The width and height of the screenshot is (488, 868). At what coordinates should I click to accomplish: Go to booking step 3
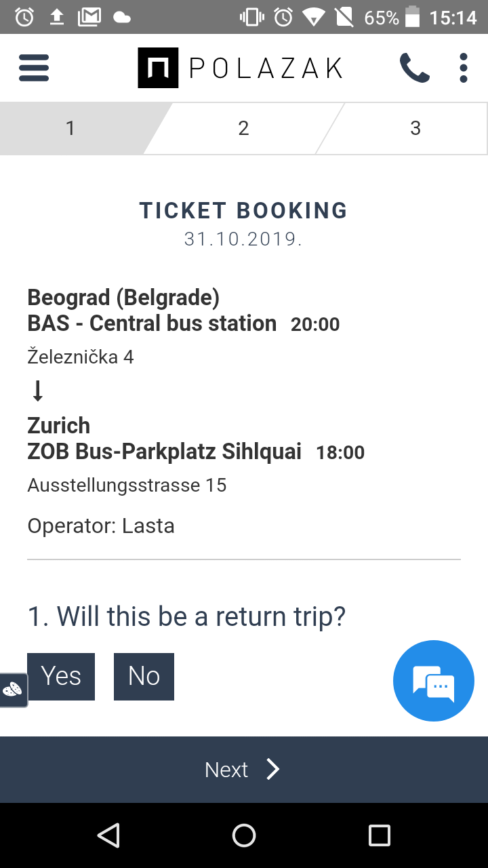pyautogui.click(x=415, y=128)
